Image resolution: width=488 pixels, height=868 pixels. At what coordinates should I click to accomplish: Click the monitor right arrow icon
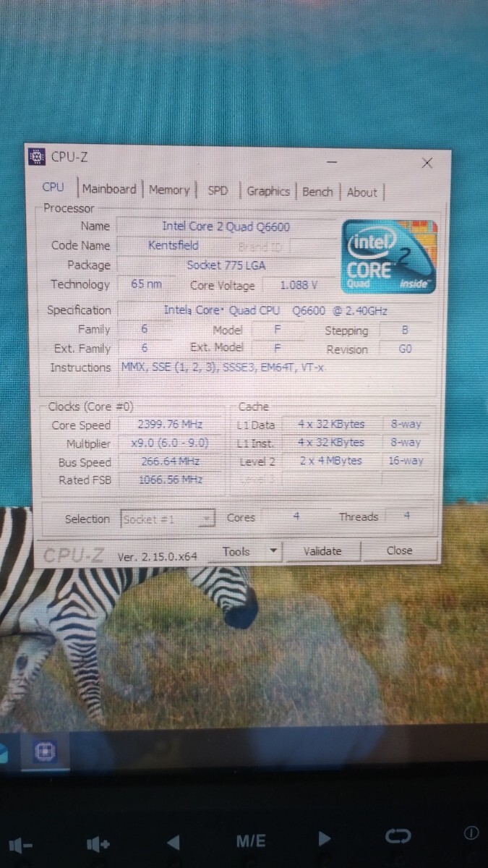[325, 839]
